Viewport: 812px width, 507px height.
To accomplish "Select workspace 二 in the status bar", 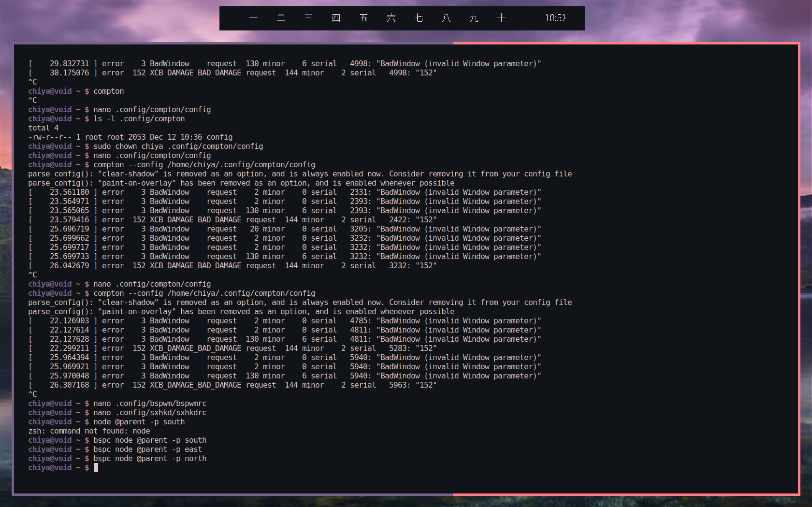I will (281, 18).
